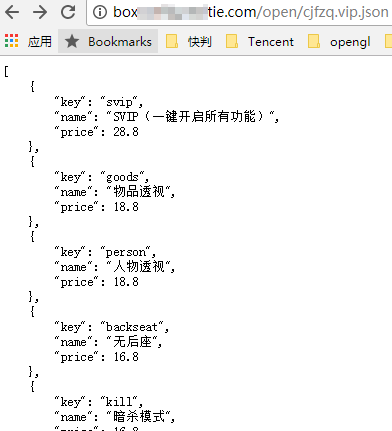Reload the page with refresh icon

[x=68, y=12]
